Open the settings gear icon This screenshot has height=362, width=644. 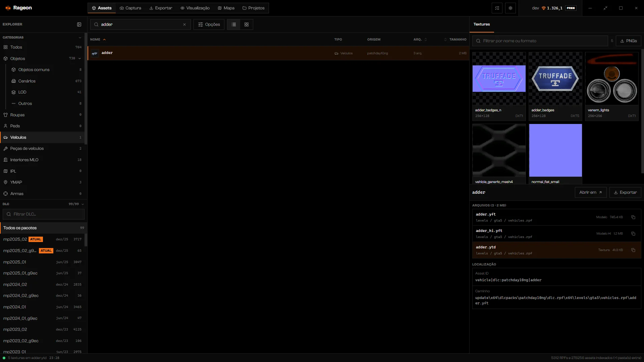511,8
